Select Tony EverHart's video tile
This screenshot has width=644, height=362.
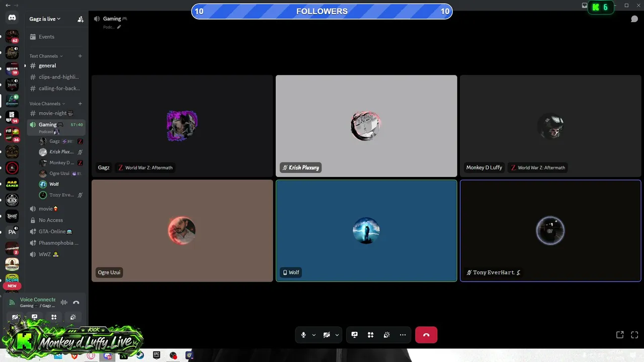coord(550,231)
